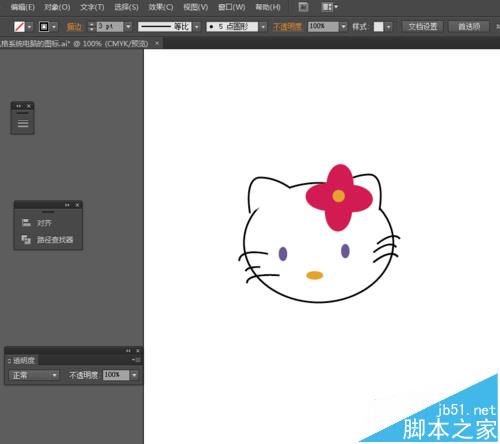Open the orange 不透明度 Opacity link in control bar
Image resolution: width=500 pixels, height=444 pixels.
(x=288, y=27)
